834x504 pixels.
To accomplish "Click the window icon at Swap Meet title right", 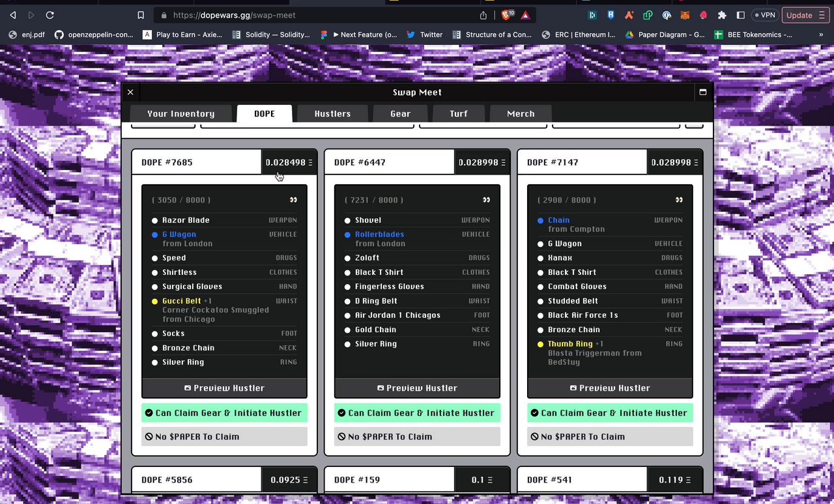I will click(703, 92).
